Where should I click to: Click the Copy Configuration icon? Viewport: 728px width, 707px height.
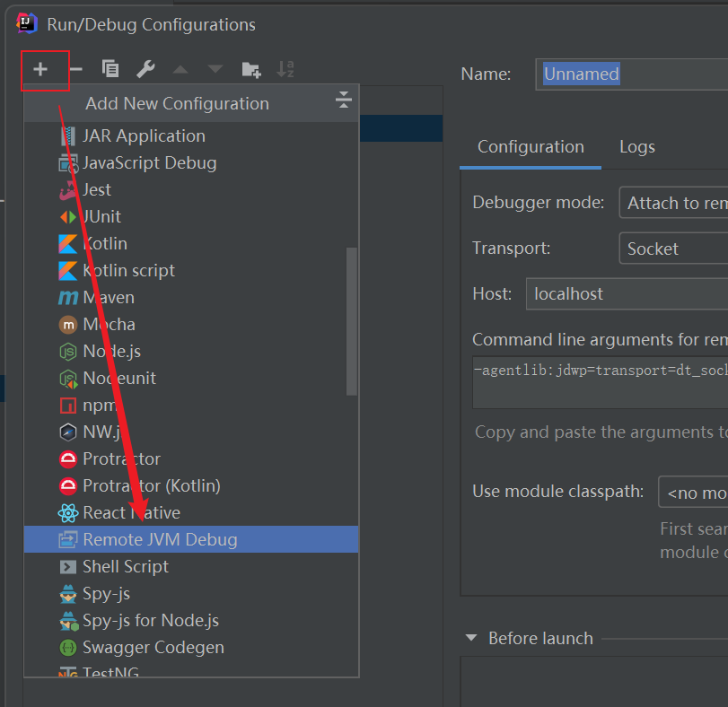click(110, 69)
